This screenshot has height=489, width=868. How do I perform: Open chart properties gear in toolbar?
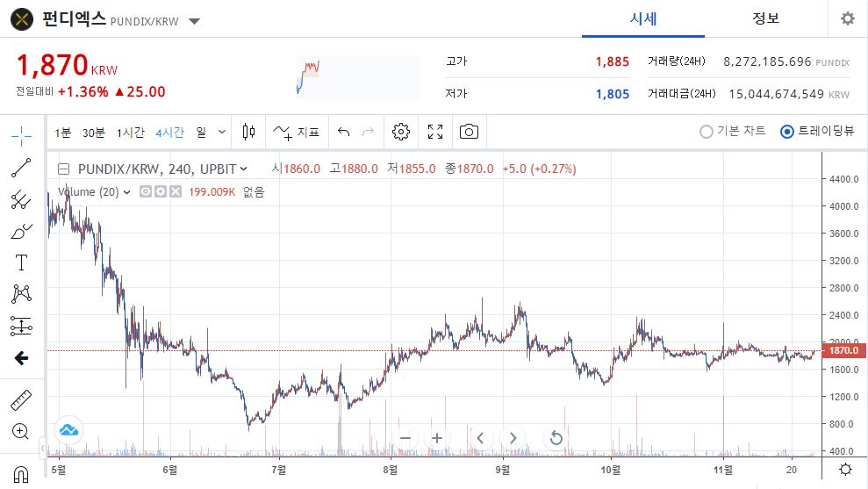(401, 132)
